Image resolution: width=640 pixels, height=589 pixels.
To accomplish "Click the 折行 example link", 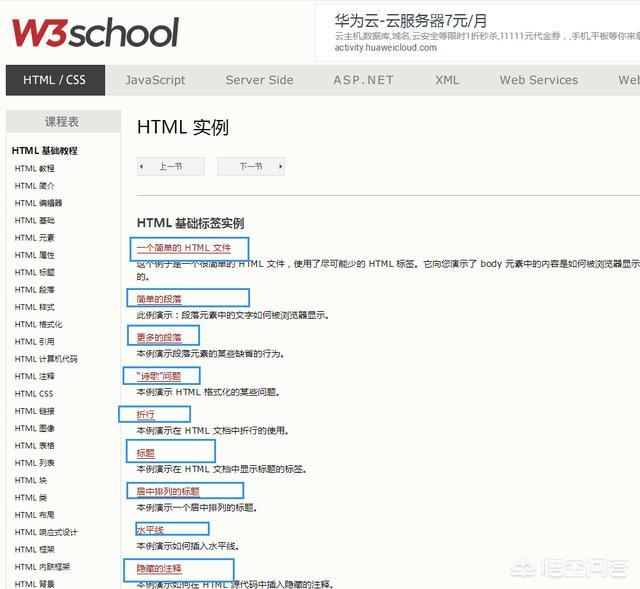I will pos(146,414).
